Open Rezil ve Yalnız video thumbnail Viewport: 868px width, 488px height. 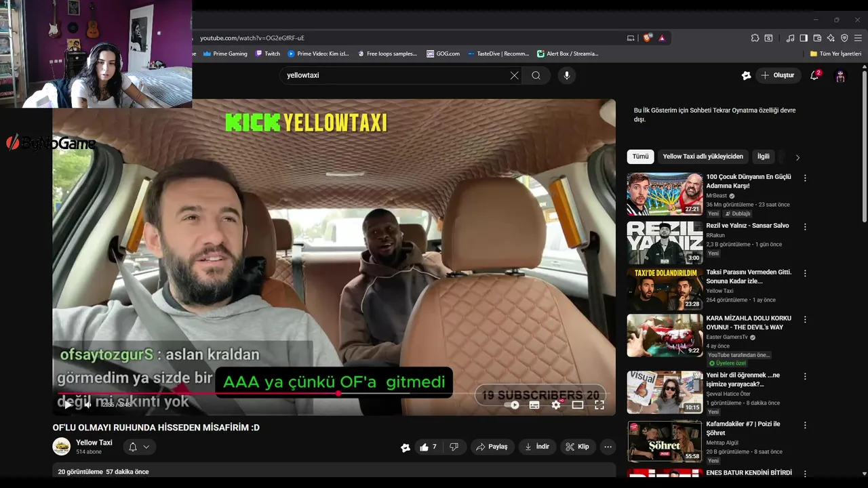665,243
